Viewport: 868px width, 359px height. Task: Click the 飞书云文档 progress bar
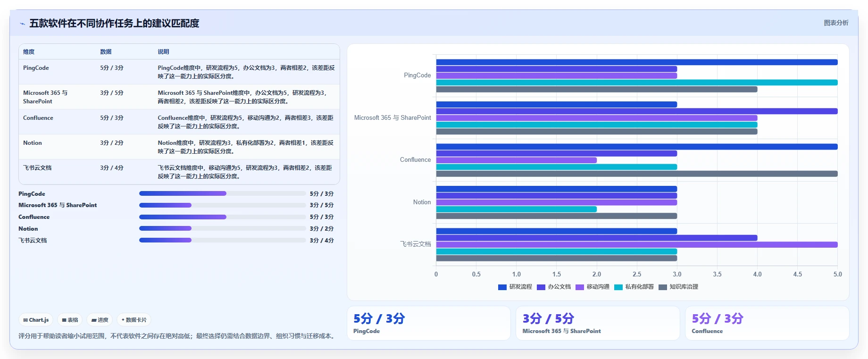pos(222,240)
